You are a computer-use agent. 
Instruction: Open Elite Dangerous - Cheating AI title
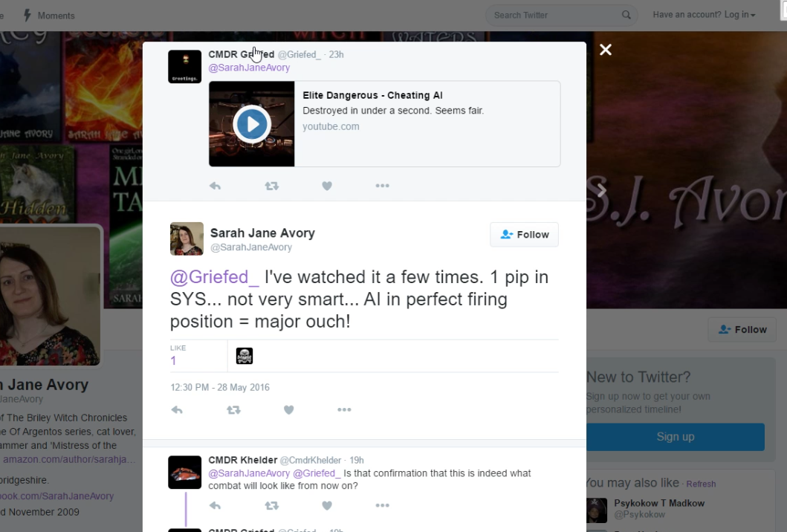(372, 95)
